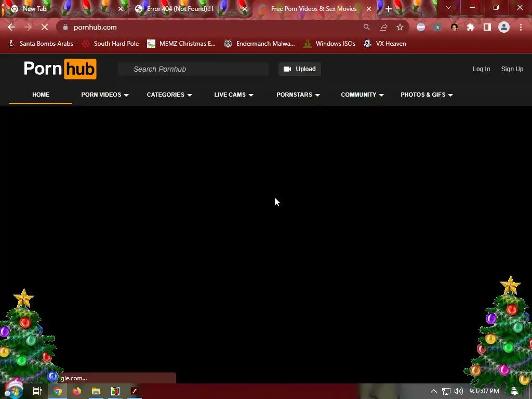Open the Chrome three-dot menu
This screenshot has height=399, width=532.
coord(521,27)
